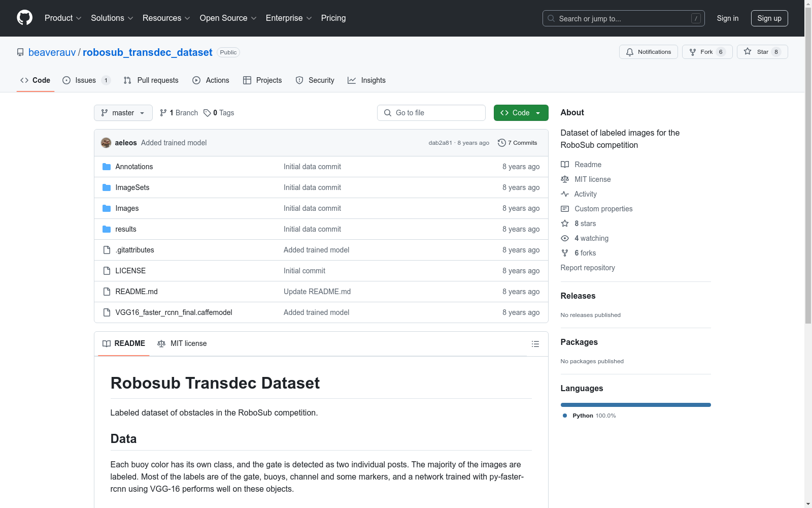Open the 'Update README.md' commit message
Image resolution: width=812 pixels, height=508 pixels.
317,292
